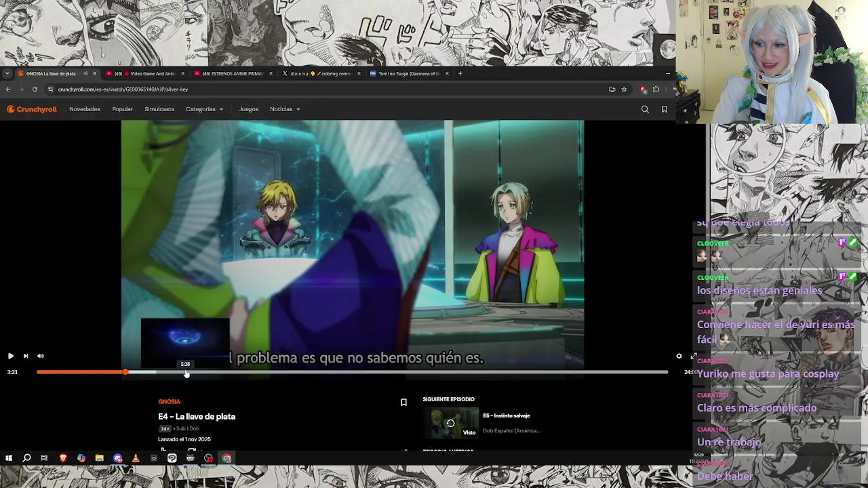Click the text Lanzado el 1 nov 2025

(x=184, y=439)
